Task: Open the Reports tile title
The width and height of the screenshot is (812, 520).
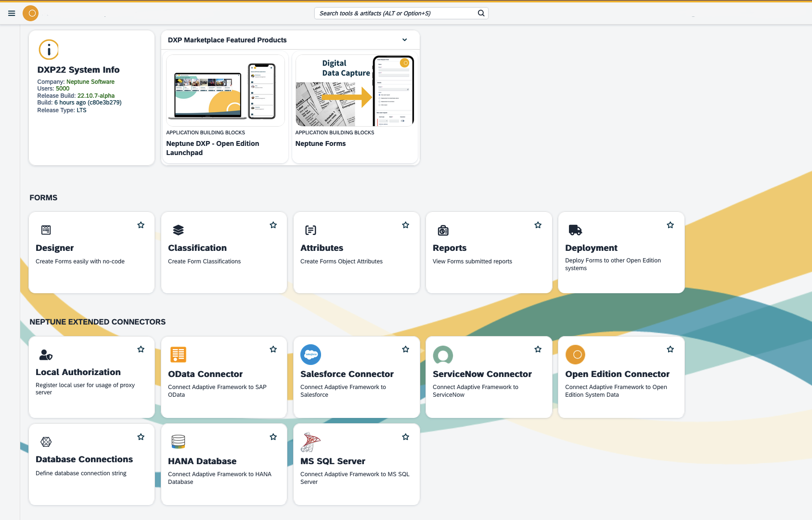Action: [450, 248]
